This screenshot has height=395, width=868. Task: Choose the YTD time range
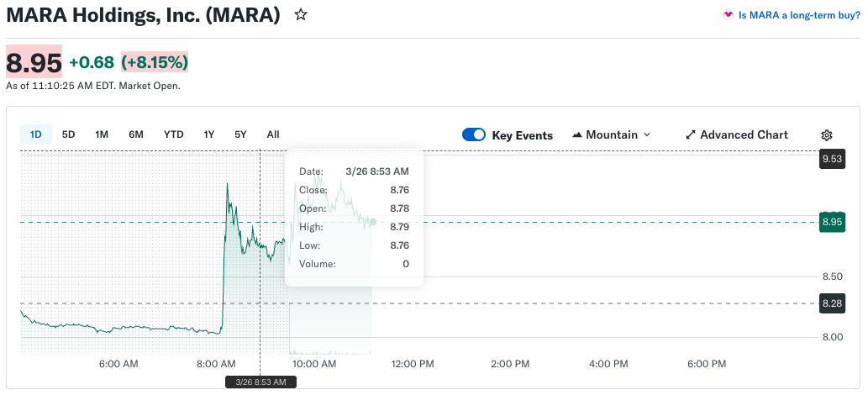(174, 134)
